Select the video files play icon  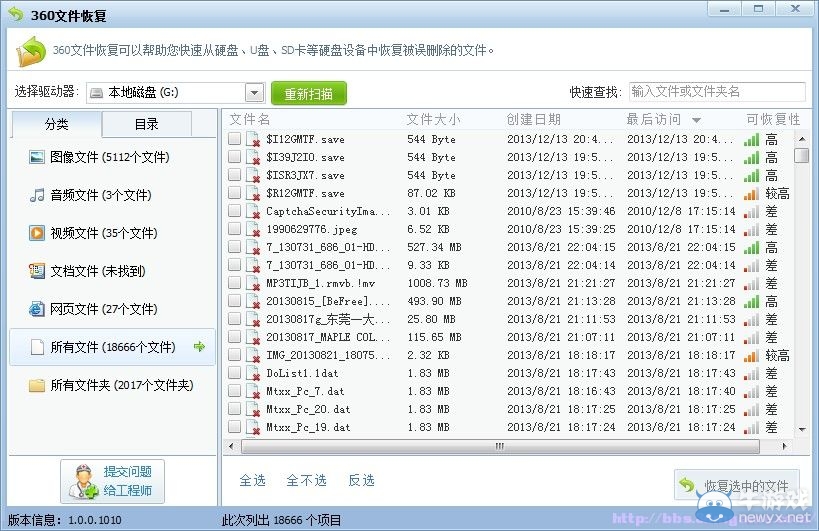(37, 233)
